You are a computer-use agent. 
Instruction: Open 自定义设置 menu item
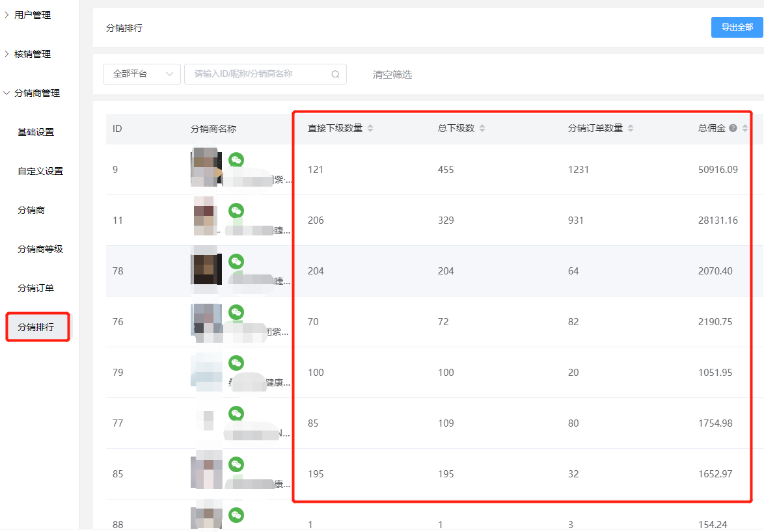point(40,171)
